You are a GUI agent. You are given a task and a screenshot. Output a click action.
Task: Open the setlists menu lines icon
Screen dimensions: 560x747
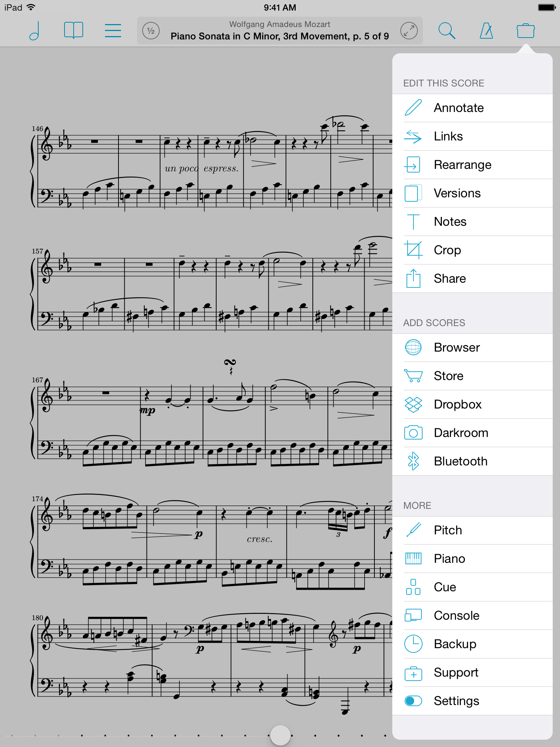click(x=113, y=31)
